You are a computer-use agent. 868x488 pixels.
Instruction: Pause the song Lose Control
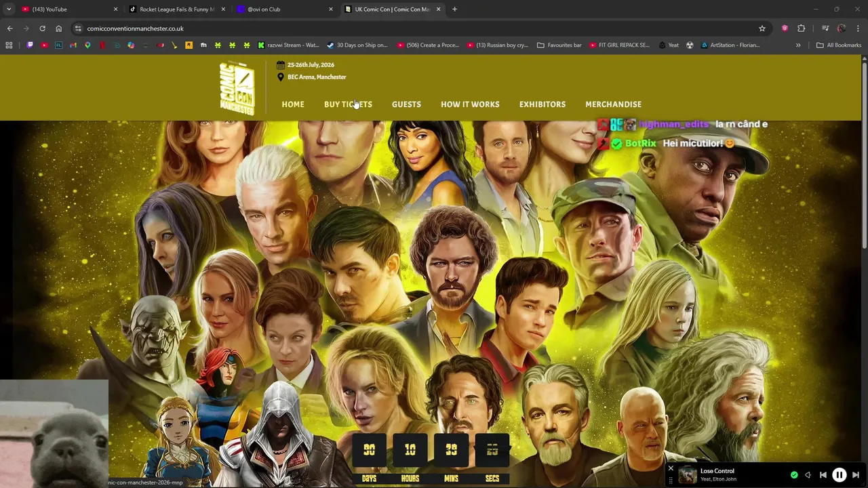coord(840,475)
